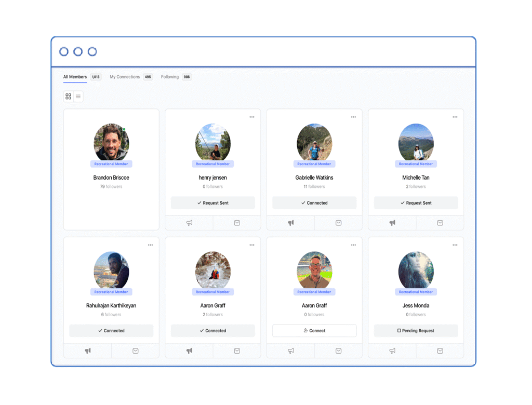
Task: Open three-dot menu on henry jensen's card
Action: click(252, 117)
